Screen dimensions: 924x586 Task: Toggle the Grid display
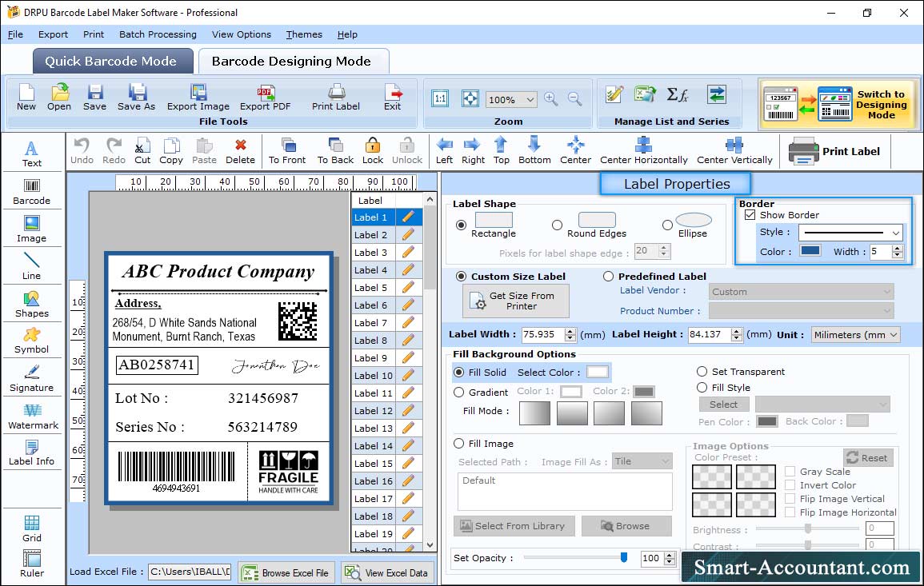[x=32, y=529]
